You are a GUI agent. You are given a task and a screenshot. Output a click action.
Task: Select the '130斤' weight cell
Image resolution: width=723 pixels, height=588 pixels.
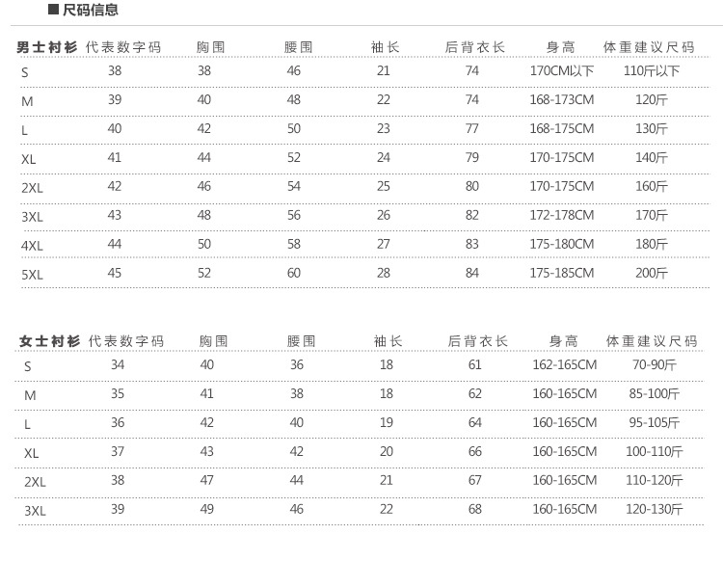click(x=652, y=128)
